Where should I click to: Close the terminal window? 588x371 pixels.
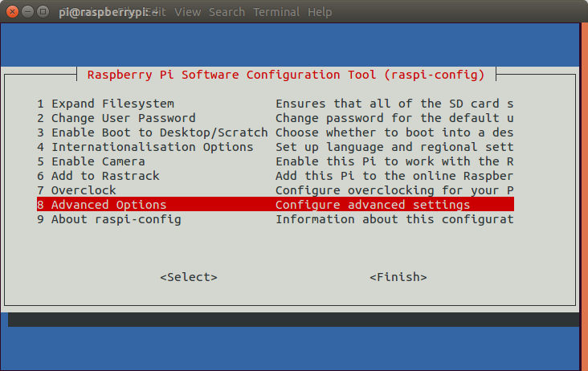[x=10, y=12]
